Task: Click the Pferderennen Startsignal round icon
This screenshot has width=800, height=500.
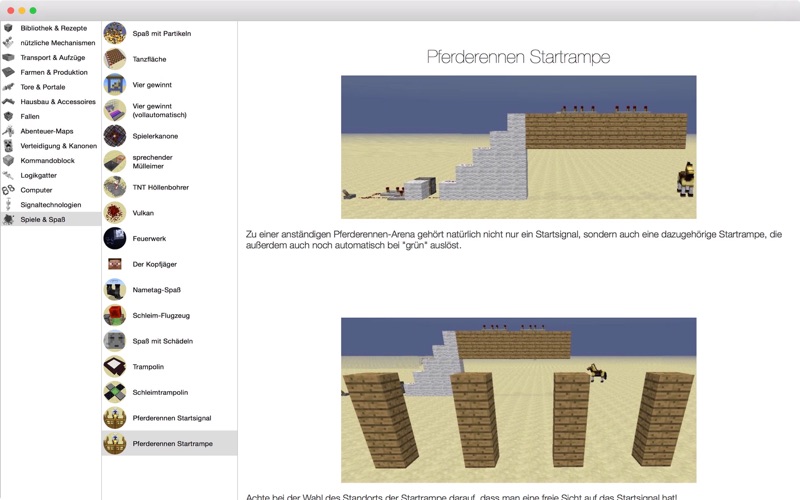Action: point(115,418)
